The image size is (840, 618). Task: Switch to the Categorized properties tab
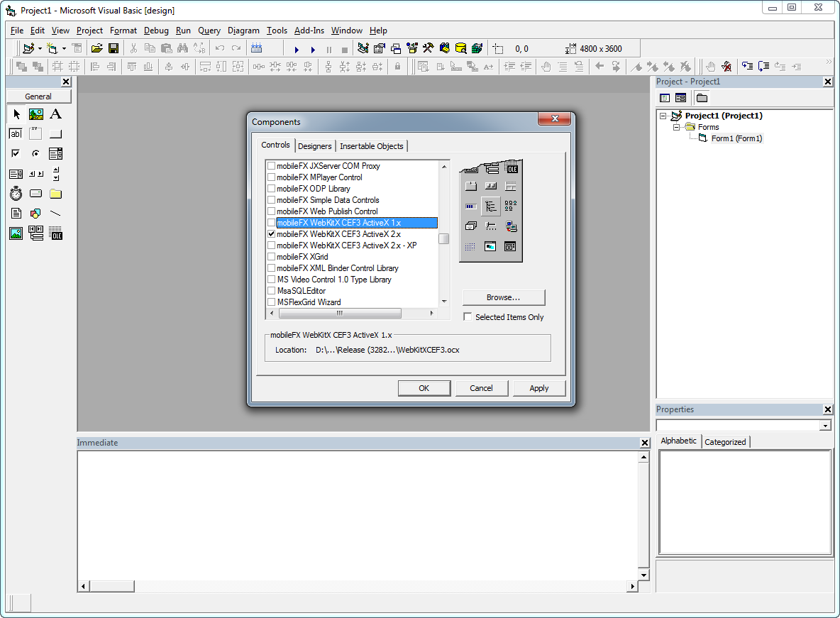pyautogui.click(x=725, y=442)
